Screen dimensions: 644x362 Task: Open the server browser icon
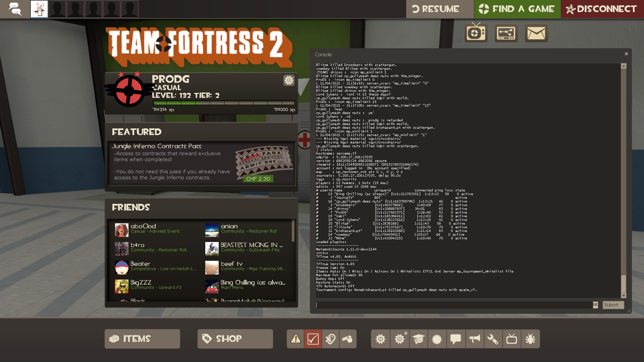tap(506, 33)
